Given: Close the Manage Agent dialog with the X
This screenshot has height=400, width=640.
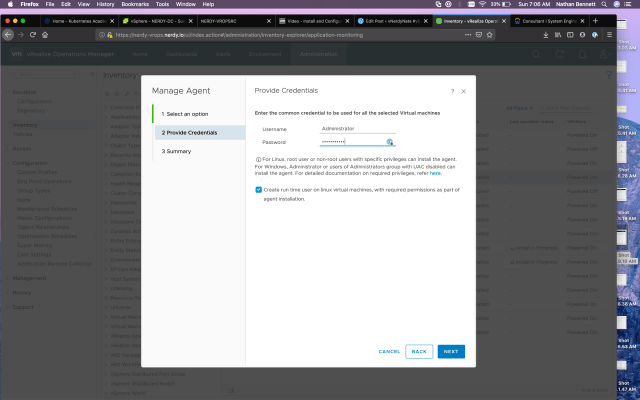Looking at the screenshot, I should click(463, 91).
